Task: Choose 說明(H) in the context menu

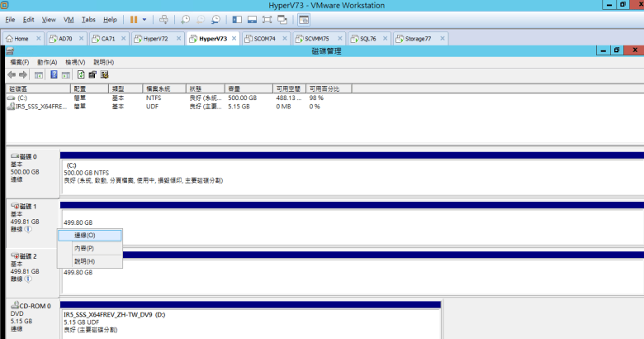Action: [84, 261]
